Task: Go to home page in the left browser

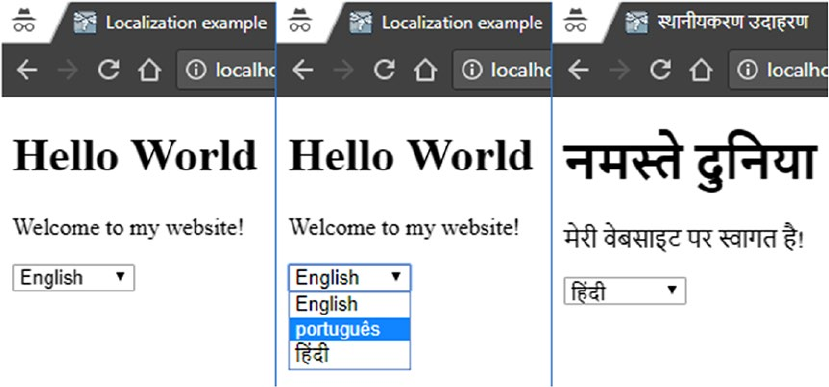Action: 150,70
